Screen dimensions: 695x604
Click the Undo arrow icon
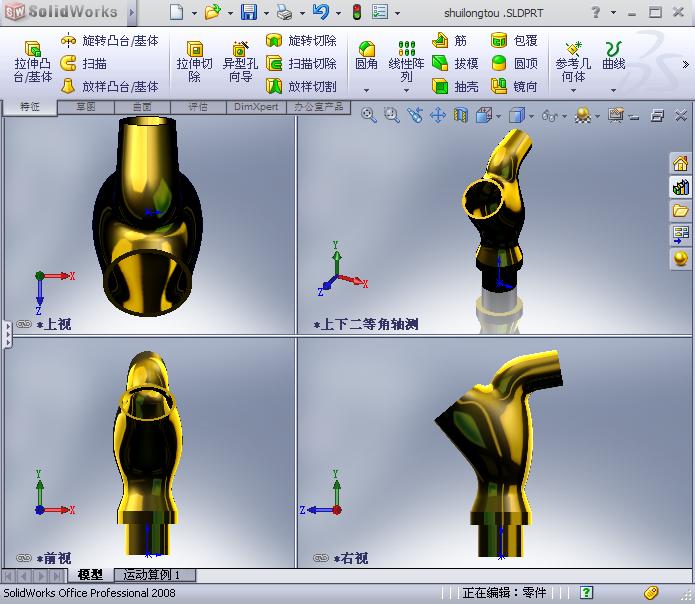pos(320,12)
